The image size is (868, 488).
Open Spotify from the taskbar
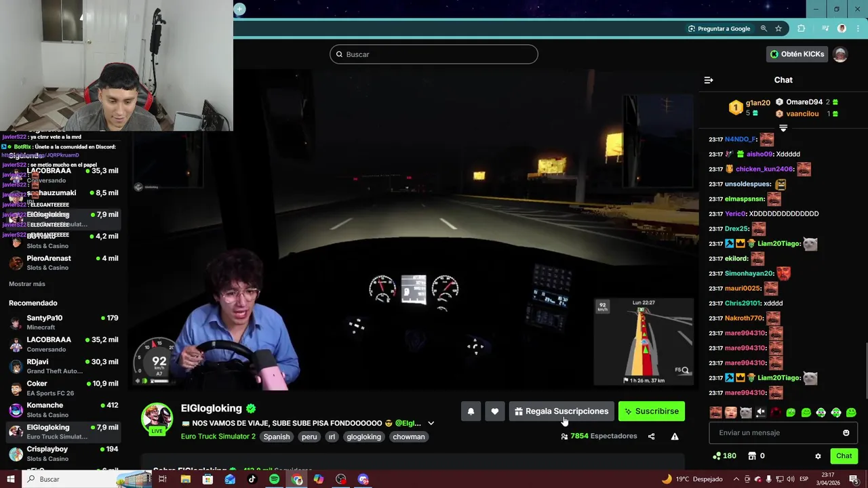pyautogui.click(x=274, y=479)
